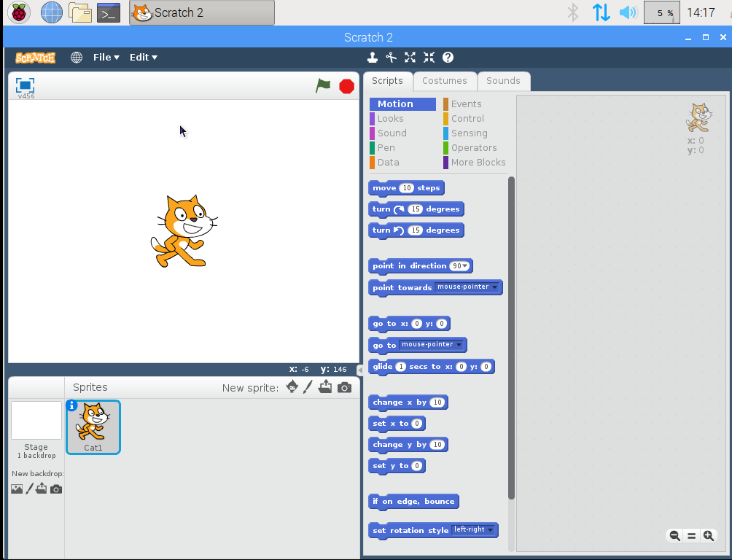The image size is (732, 560).
Task: Select the grow sprite tool
Action: [x=410, y=57]
